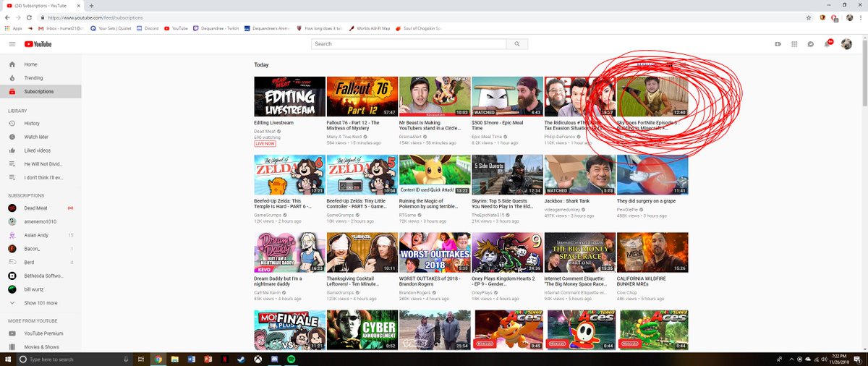Screen dimensions: 868x366
Task: Bookmark this page with the star icon
Action: click(808, 17)
